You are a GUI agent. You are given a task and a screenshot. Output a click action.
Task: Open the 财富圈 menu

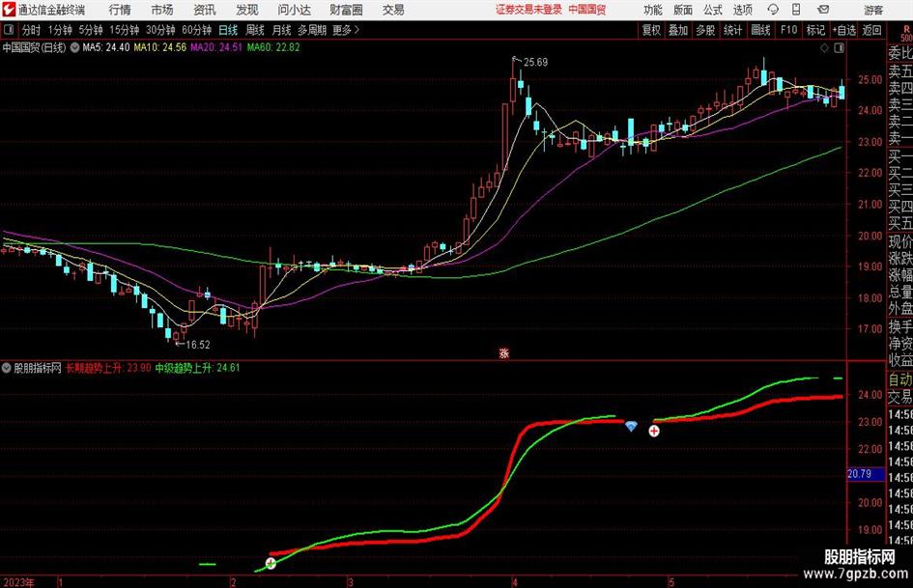click(346, 10)
